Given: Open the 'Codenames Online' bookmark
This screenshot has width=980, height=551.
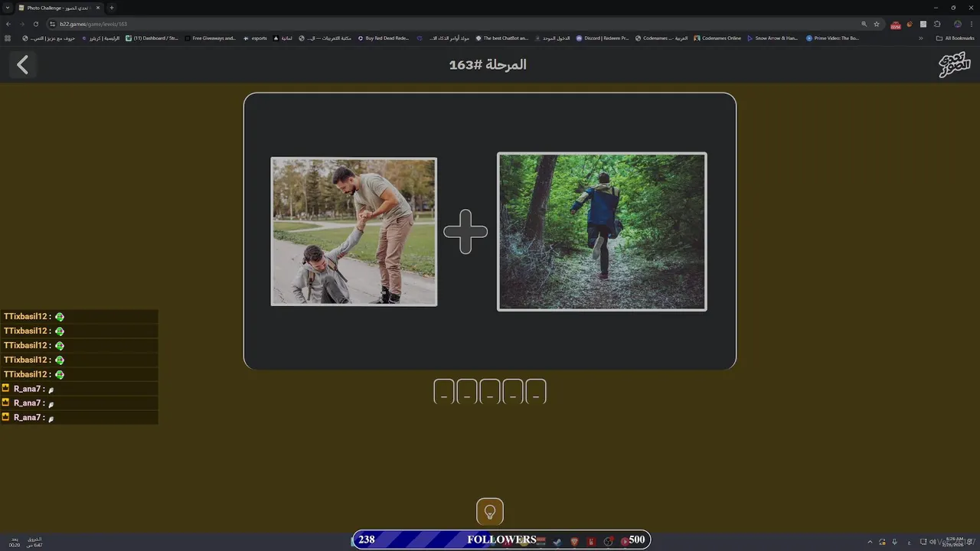Looking at the screenshot, I should 717,38.
